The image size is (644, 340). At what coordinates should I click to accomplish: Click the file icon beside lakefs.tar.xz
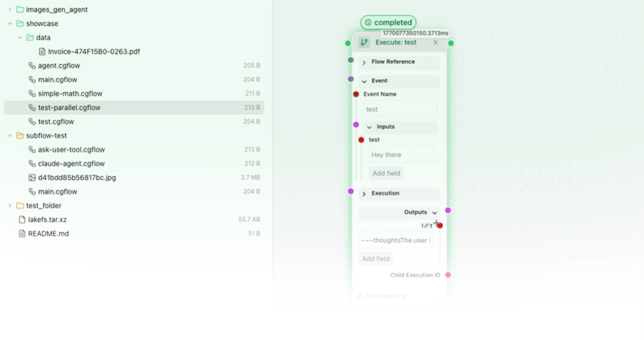(22, 219)
